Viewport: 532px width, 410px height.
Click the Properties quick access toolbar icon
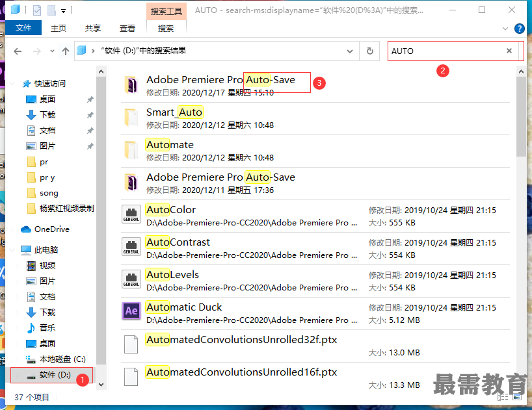pyautogui.click(x=37, y=10)
